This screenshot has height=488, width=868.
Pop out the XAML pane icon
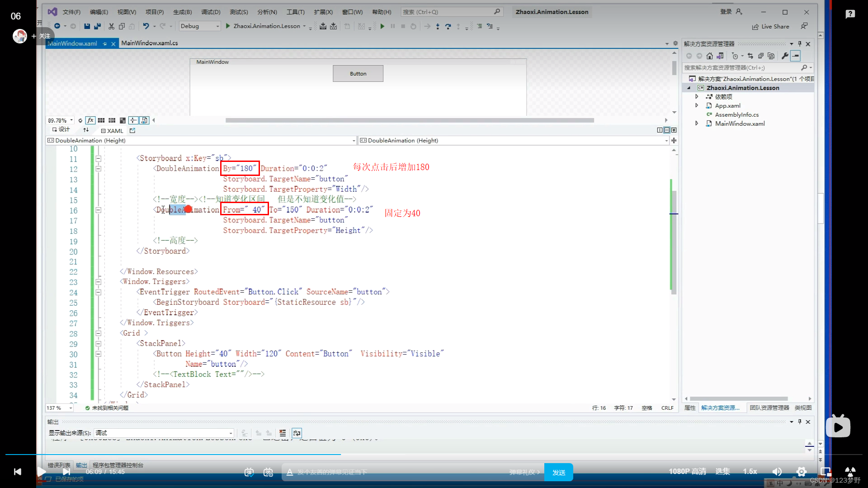click(x=132, y=131)
